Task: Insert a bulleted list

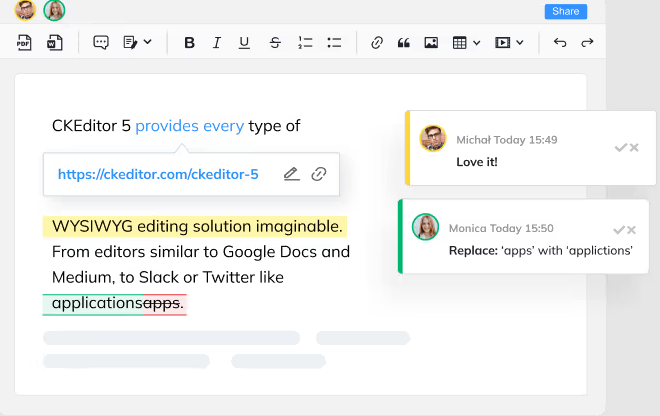Action: (x=334, y=43)
